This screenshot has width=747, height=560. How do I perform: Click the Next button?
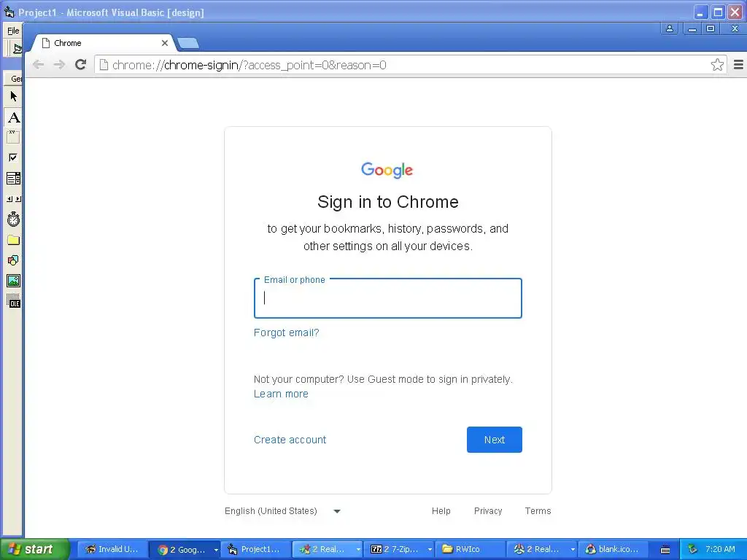(x=494, y=440)
